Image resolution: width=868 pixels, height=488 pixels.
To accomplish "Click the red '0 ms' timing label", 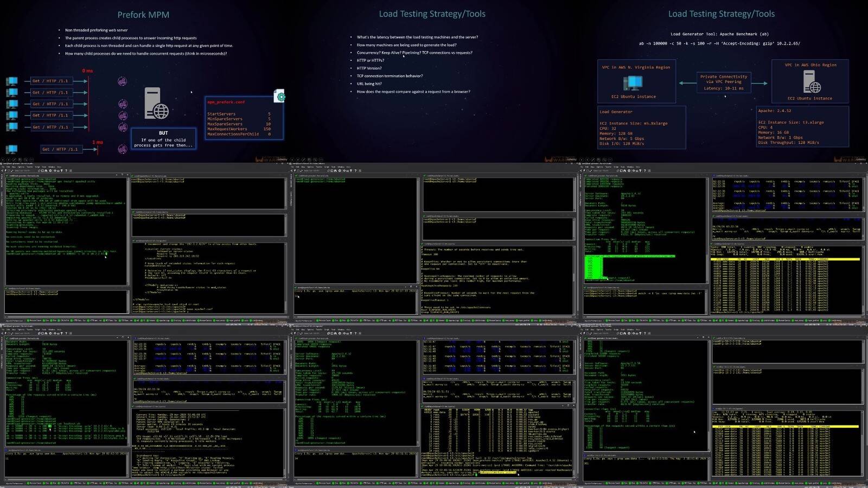I will tap(87, 71).
